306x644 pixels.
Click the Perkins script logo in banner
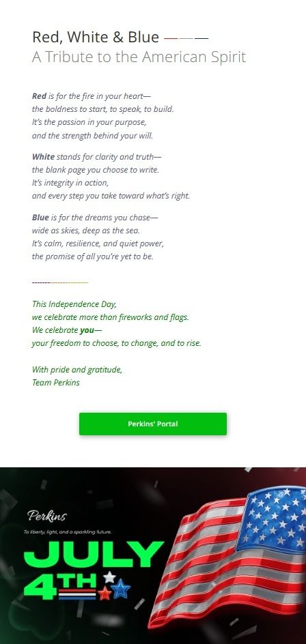click(46, 516)
